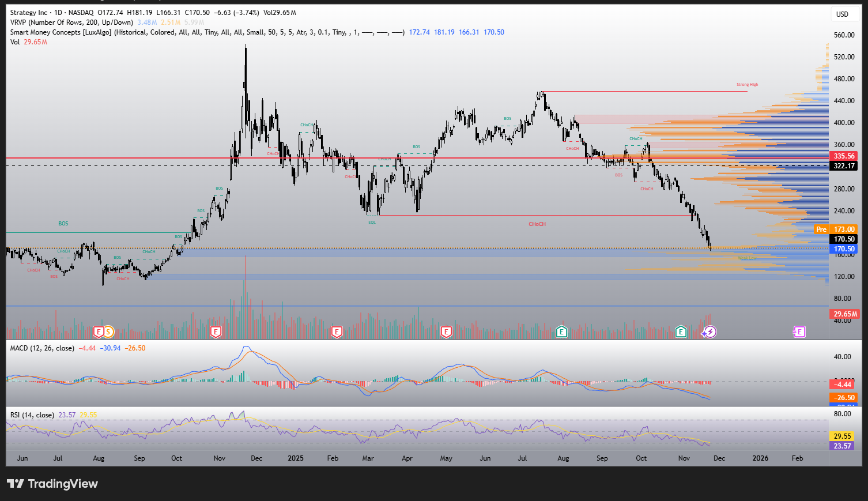The height and width of the screenshot is (501, 868).
Task: Click the red 335.56 price label
Action: point(844,156)
